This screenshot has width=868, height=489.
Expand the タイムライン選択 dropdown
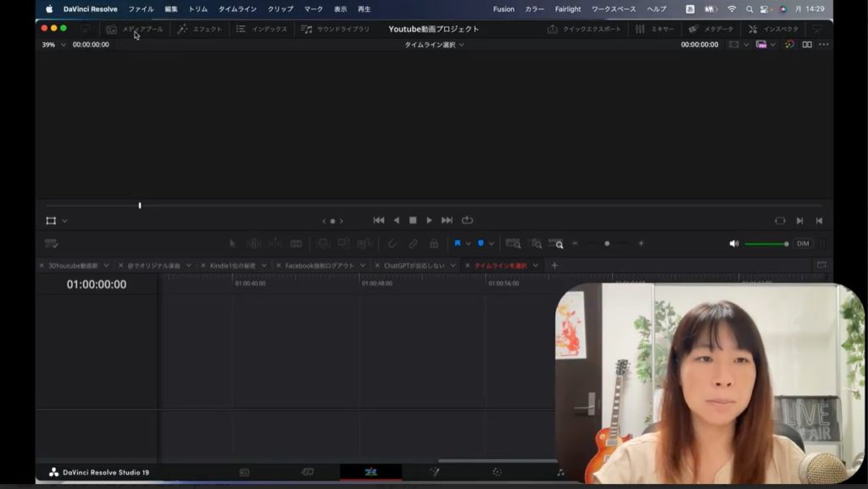pos(434,45)
